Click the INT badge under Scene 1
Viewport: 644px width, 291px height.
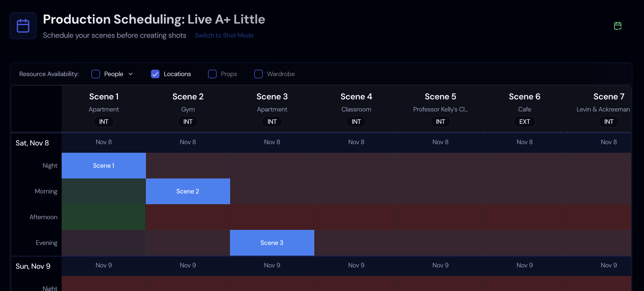coord(103,121)
